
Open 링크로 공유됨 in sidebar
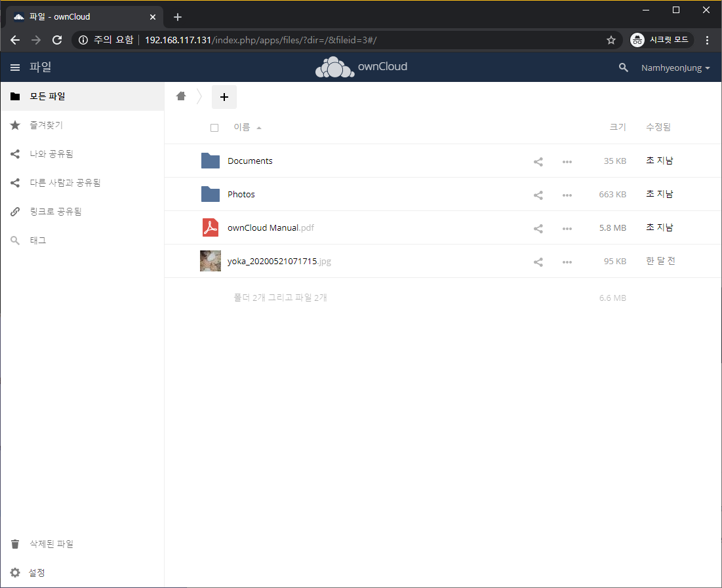point(83,211)
